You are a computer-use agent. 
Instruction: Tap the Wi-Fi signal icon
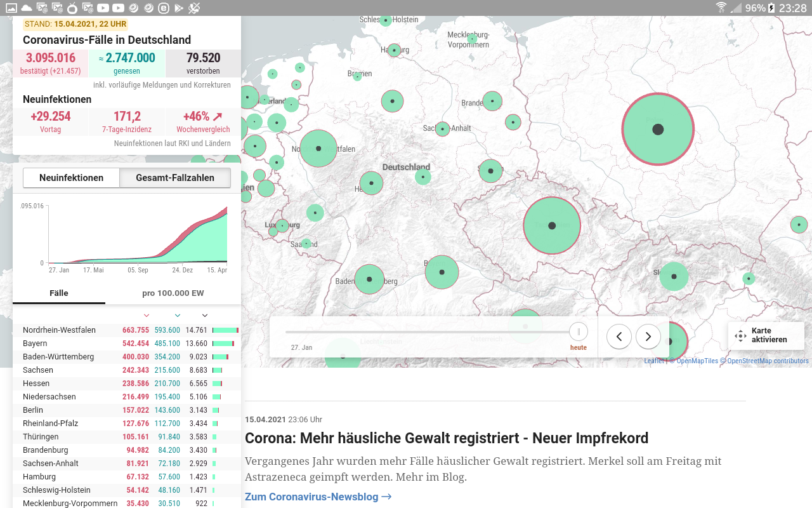721,8
